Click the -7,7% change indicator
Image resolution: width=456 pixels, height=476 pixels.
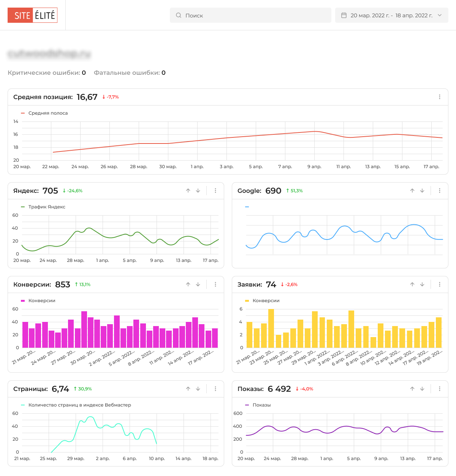(111, 97)
